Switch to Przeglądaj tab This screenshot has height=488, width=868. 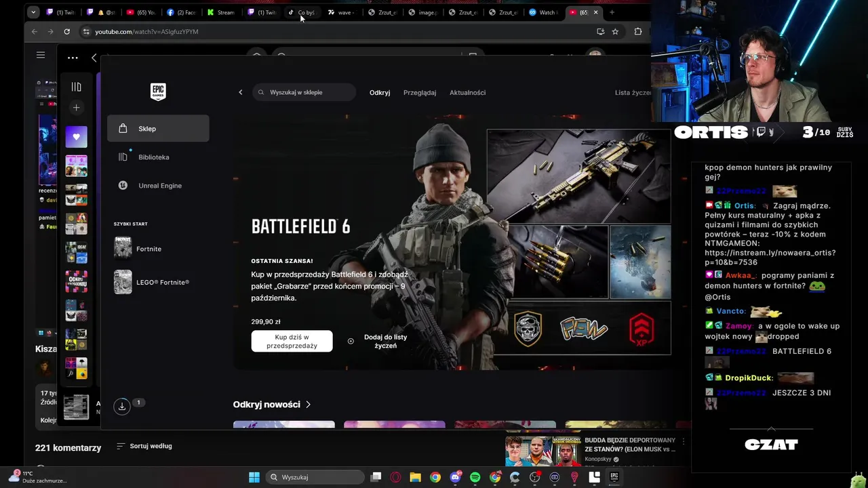pos(420,92)
